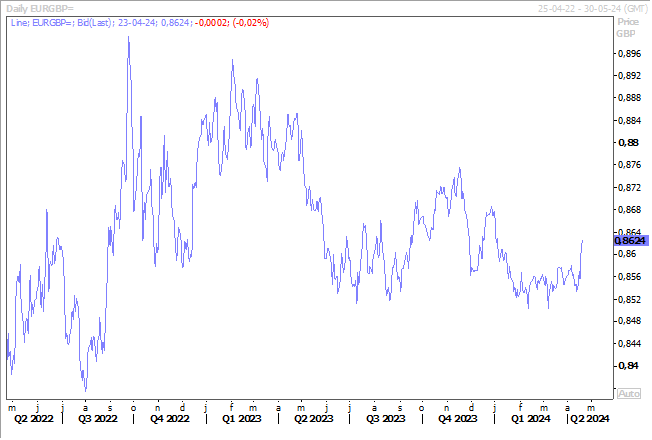Select the Q1 2024 quarter label
The width and height of the screenshot is (652, 440).
[x=530, y=420]
